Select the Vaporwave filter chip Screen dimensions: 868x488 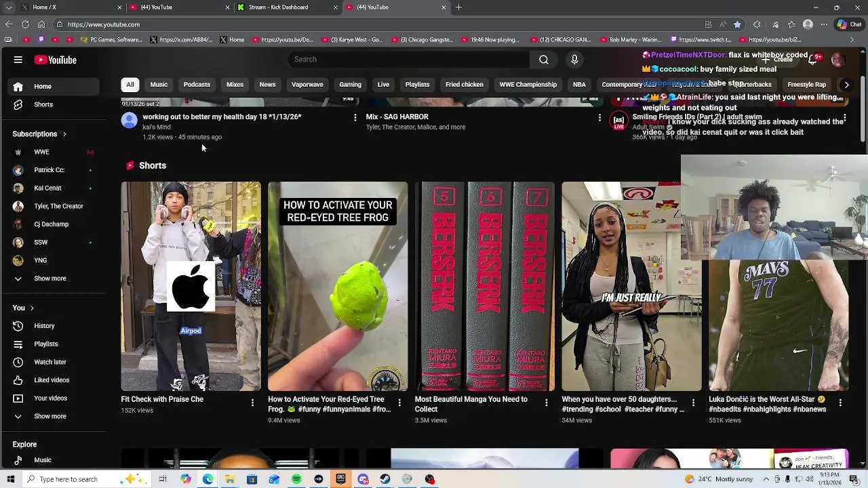coord(307,85)
